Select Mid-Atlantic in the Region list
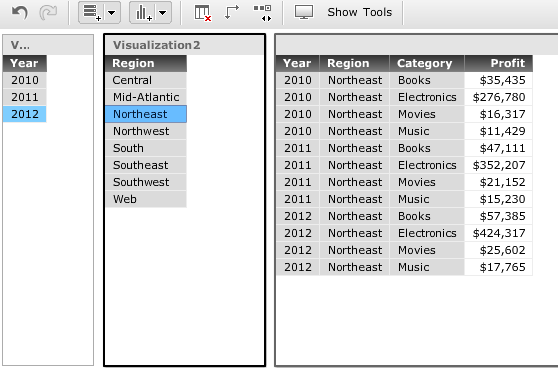558x370 pixels. (146, 97)
